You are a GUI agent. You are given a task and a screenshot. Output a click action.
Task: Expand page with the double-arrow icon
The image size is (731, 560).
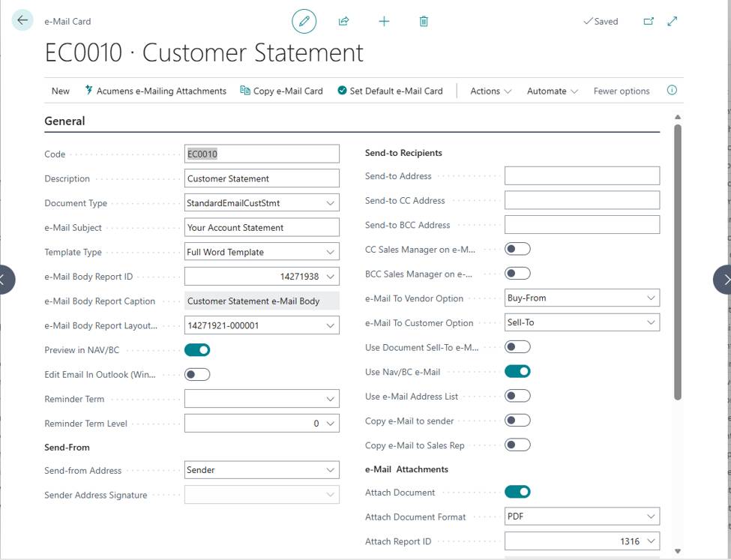pos(673,21)
